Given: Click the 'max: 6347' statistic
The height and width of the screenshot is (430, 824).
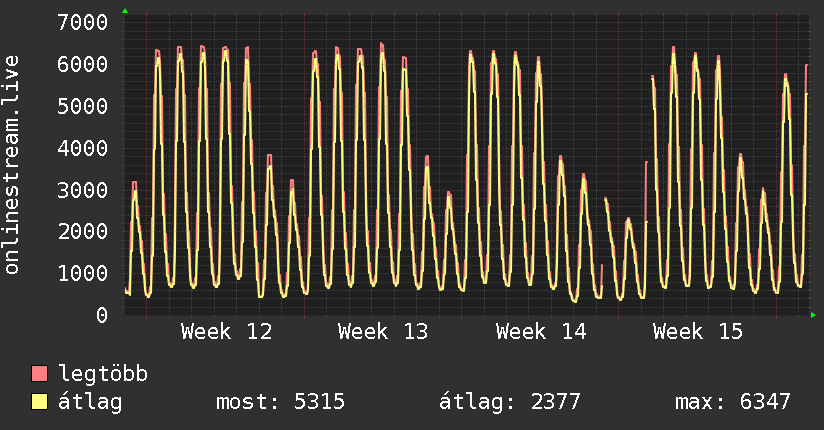Looking at the screenshot, I should [733, 402].
